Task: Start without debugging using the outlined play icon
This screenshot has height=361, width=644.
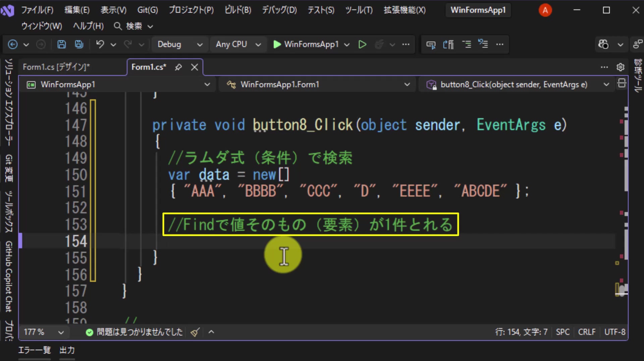Action: tap(362, 44)
